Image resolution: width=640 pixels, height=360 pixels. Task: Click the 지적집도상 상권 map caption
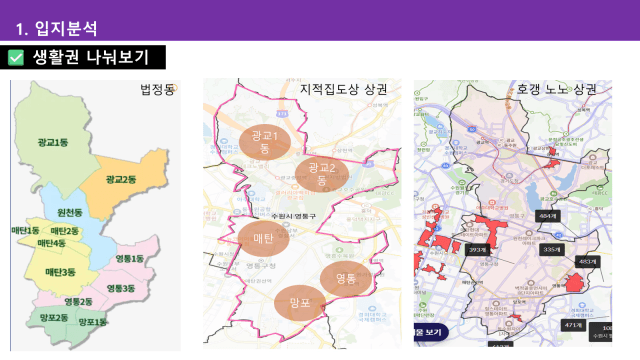(x=344, y=89)
